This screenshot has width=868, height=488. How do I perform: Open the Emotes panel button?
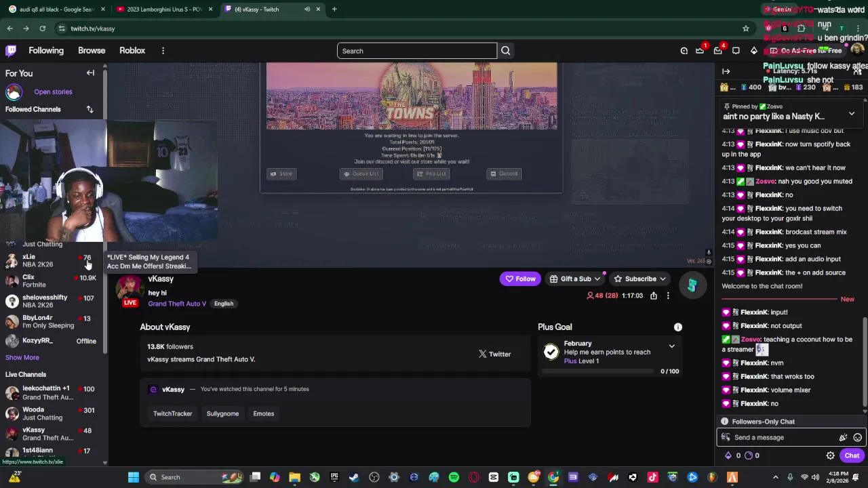(263, 413)
